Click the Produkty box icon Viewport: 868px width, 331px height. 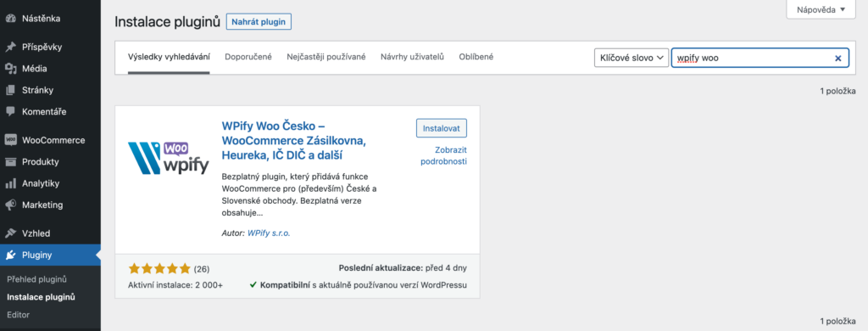[x=10, y=162]
